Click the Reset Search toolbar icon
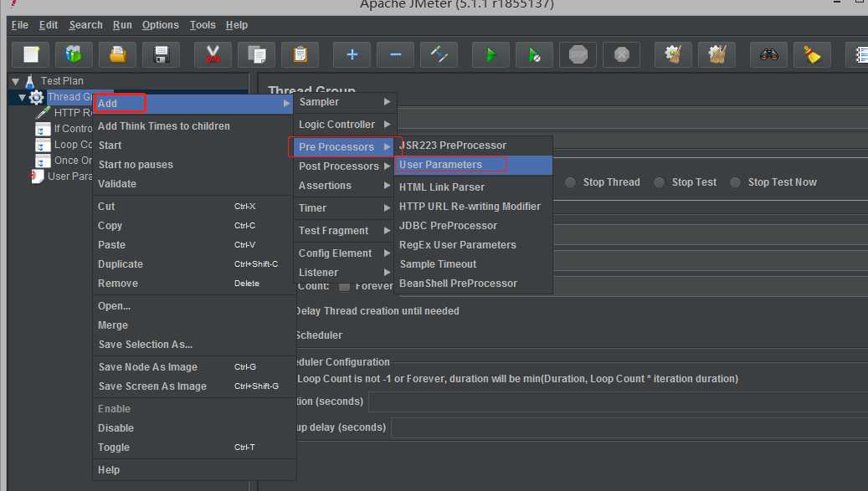 click(812, 54)
